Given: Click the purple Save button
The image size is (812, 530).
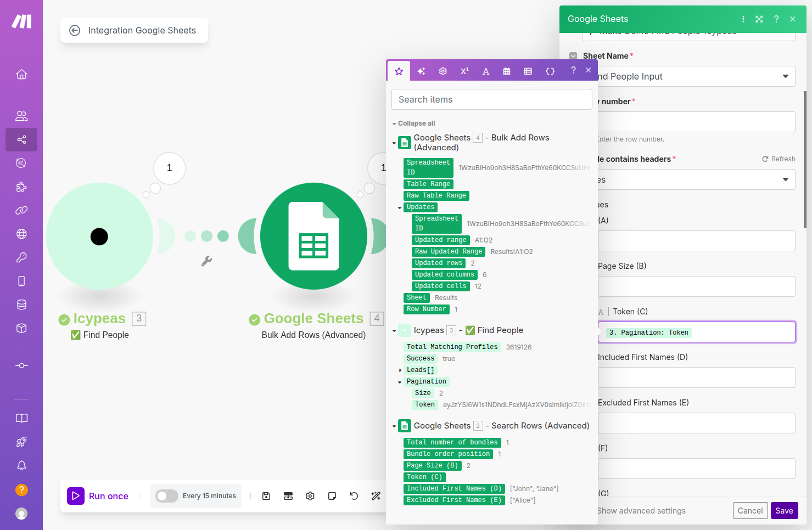Looking at the screenshot, I should click(x=784, y=511).
